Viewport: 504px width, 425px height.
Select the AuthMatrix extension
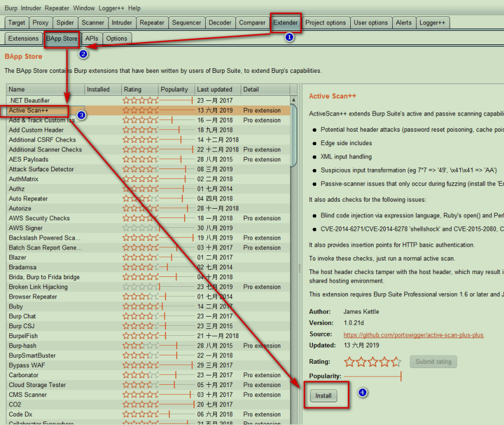148,179
